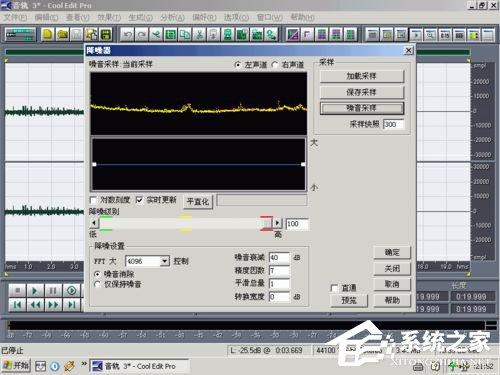Select the 左声道 radio button
This screenshot has width=500, height=375.
coord(238,65)
